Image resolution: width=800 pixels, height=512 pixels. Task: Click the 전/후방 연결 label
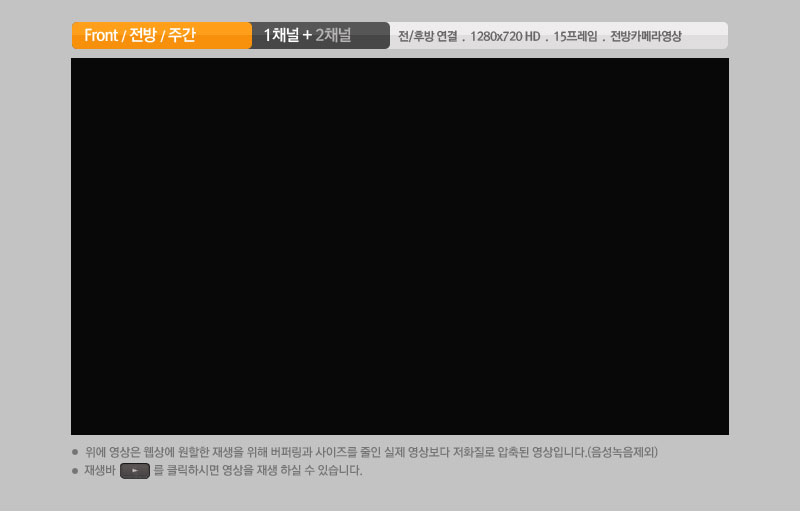pyautogui.click(x=426, y=37)
